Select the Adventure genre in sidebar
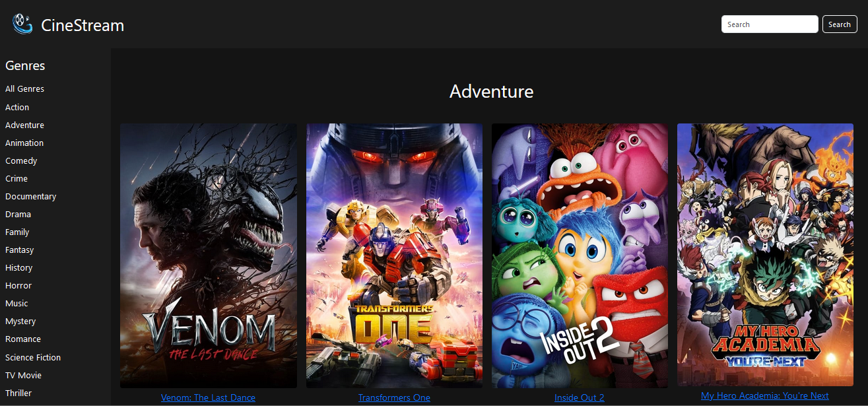Screen dimensions: 868x406 tap(24, 125)
